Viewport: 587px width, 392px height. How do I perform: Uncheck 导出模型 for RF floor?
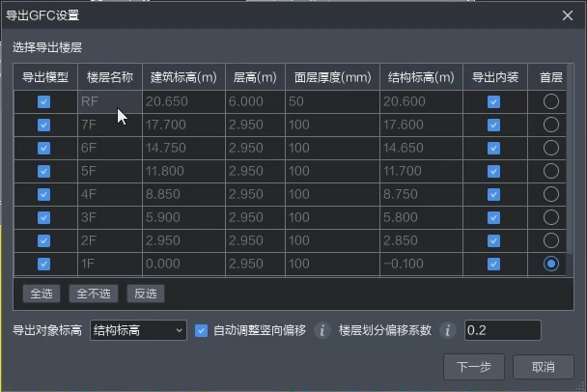(43, 101)
